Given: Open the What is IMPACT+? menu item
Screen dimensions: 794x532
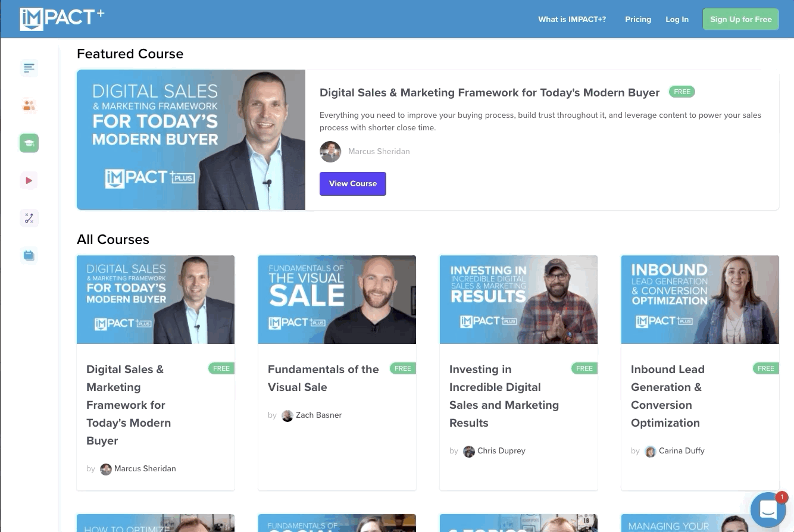Looking at the screenshot, I should [571, 19].
